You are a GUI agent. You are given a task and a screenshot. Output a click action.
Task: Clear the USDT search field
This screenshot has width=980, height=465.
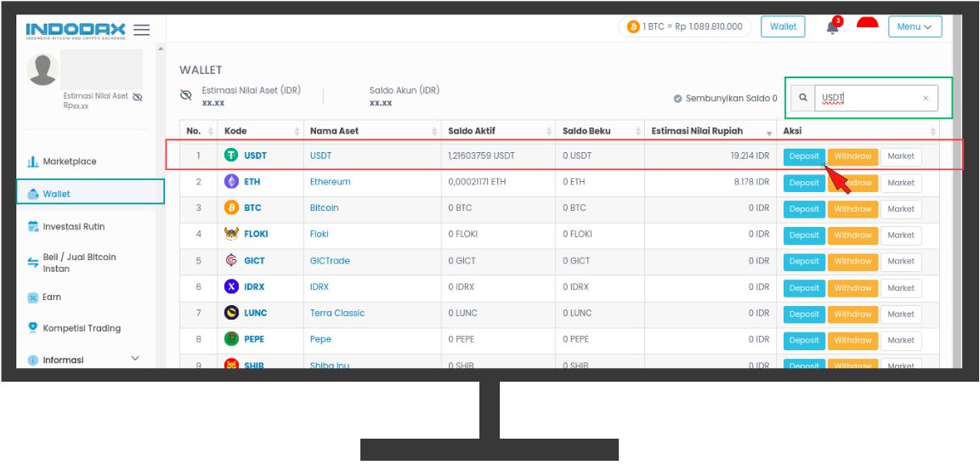tap(926, 98)
